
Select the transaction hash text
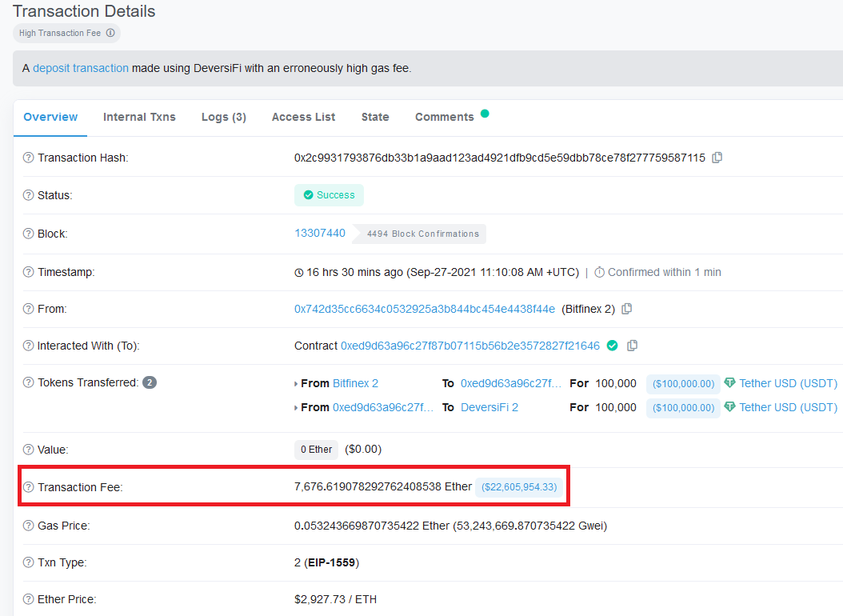pyautogui.click(x=499, y=158)
